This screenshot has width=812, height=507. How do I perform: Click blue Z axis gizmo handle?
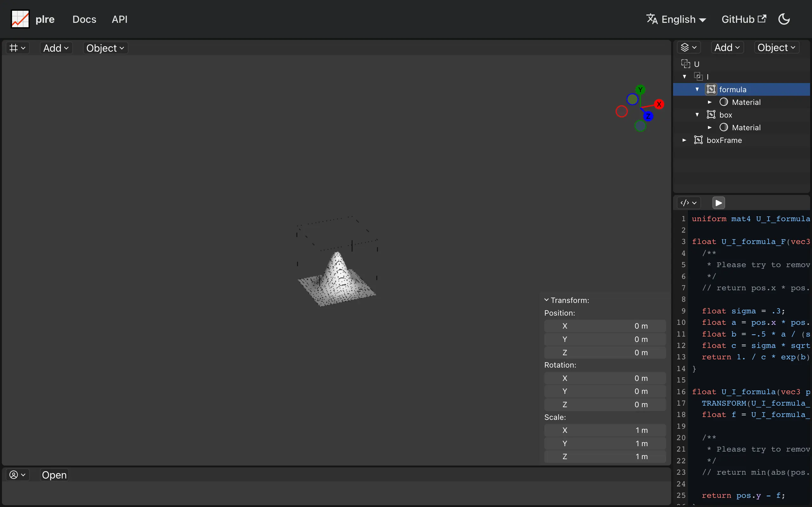pyautogui.click(x=648, y=116)
